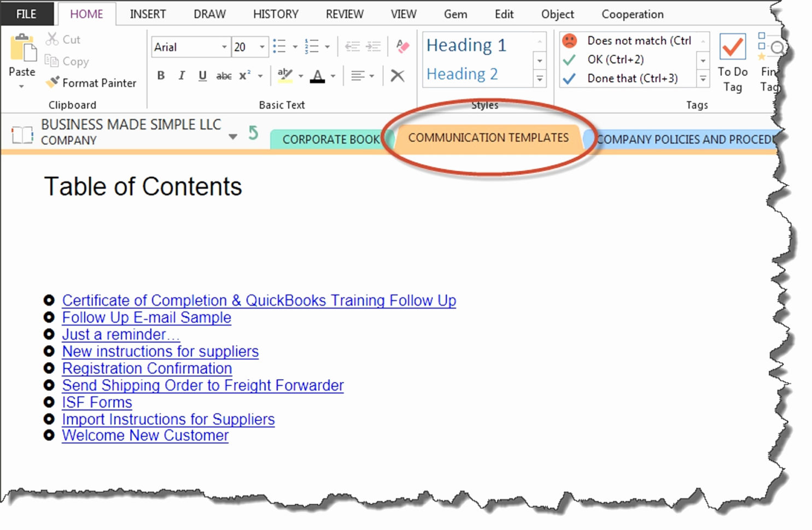Screen dimensions: 812x530
Task: Apply underline formatting
Action: point(202,75)
